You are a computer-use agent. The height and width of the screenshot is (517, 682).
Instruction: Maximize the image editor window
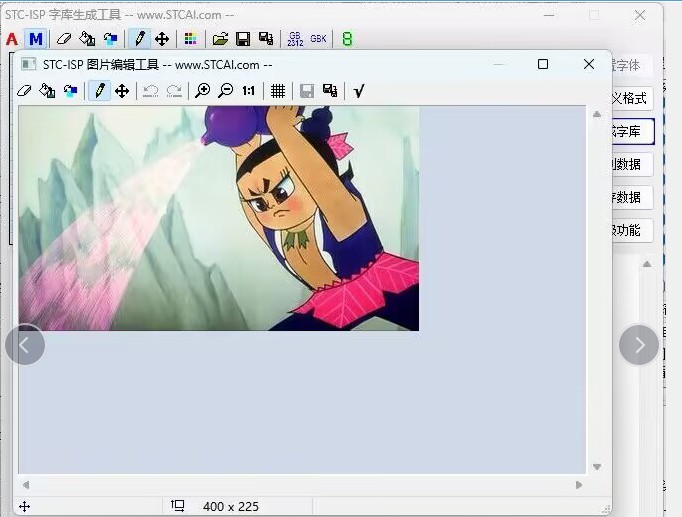click(543, 64)
